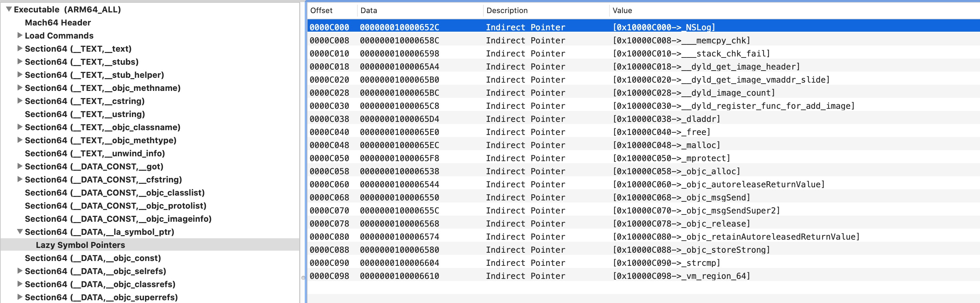Screen dimensions: 980x303
Task: Click offset cell 0000C098
Action: click(x=329, y=276)
